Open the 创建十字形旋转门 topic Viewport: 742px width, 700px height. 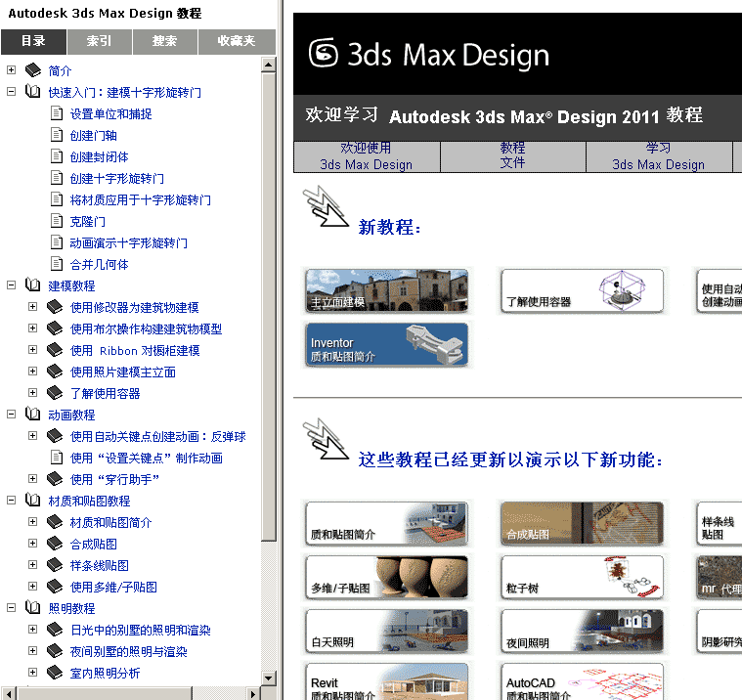(x=117, y=179)
